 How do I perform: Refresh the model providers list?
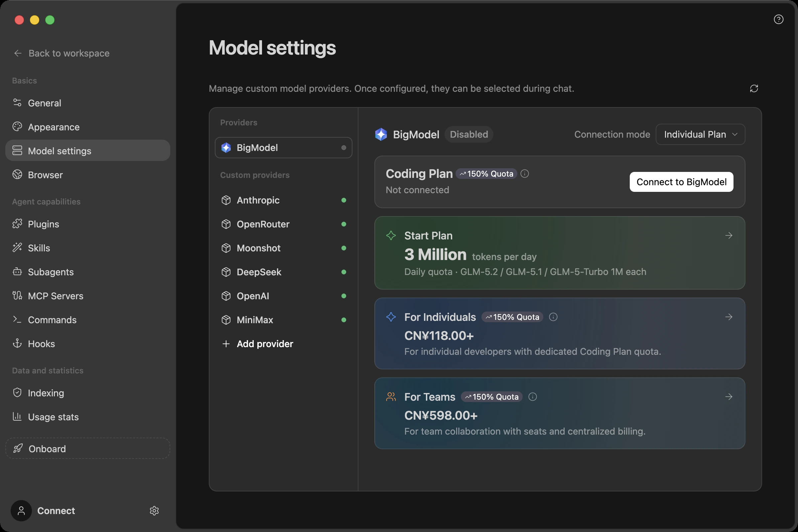754,88
